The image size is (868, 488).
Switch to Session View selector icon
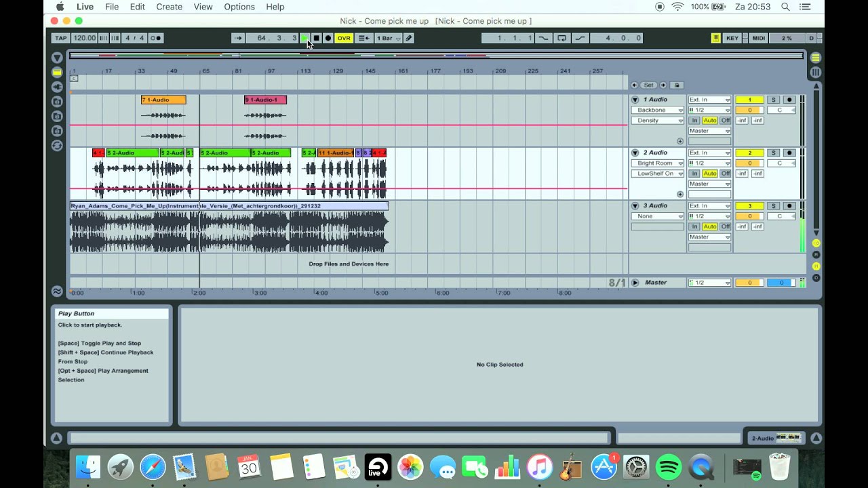[x=816, y=72]
